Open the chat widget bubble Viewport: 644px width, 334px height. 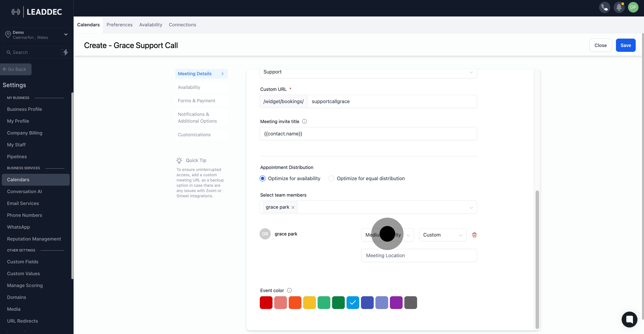pos(629,319)
